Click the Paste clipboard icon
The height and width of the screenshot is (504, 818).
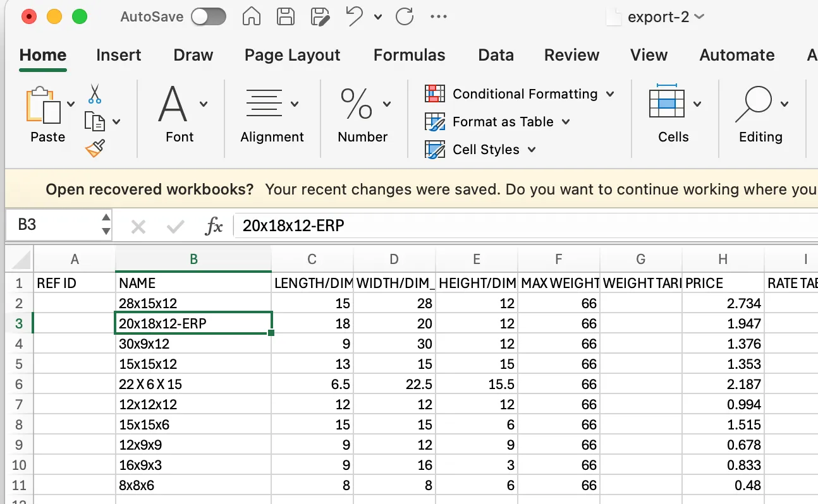44,105
